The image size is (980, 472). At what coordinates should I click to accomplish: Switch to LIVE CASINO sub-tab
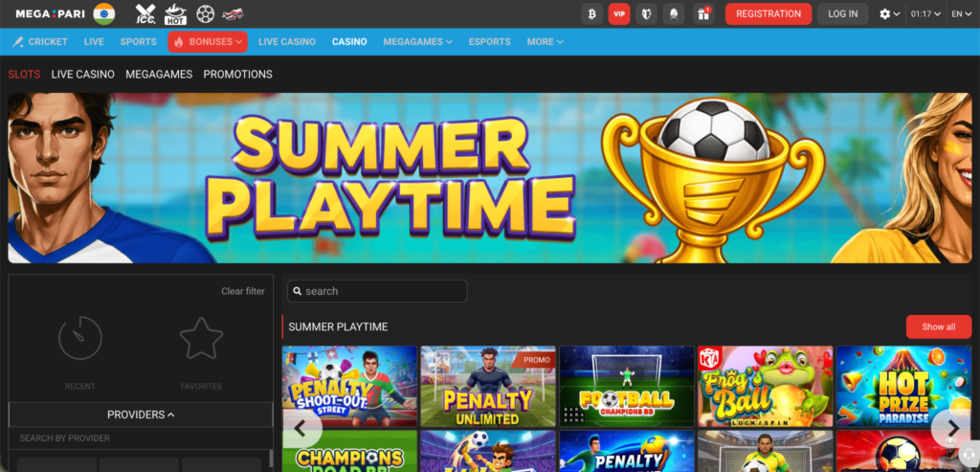82,75
